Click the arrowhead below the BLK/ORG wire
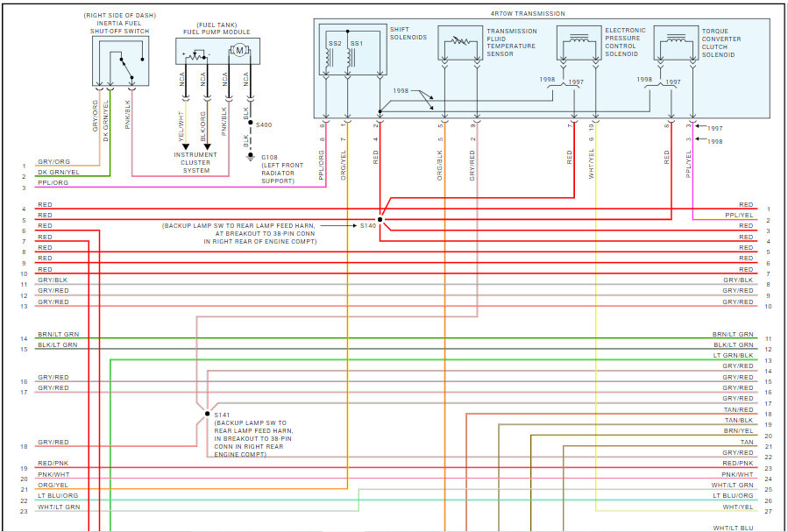This screenshot has width=788, height=532. click(207, 146)
